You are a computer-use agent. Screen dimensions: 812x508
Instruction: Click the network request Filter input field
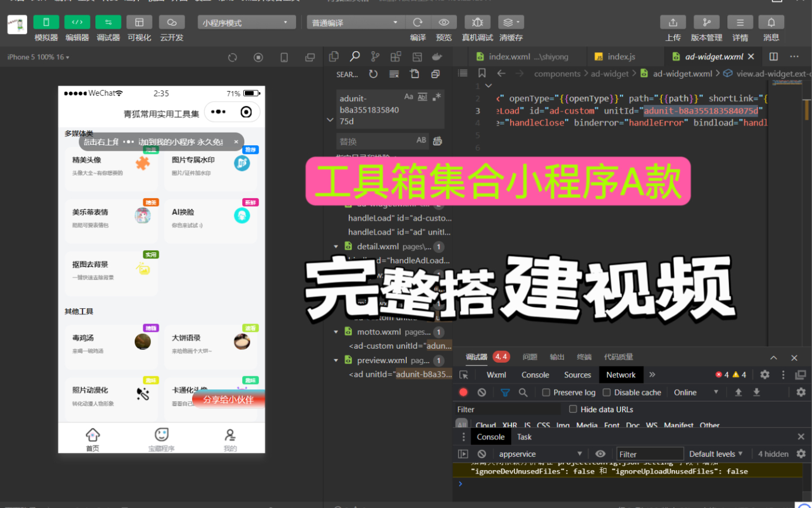coord(506,409)
